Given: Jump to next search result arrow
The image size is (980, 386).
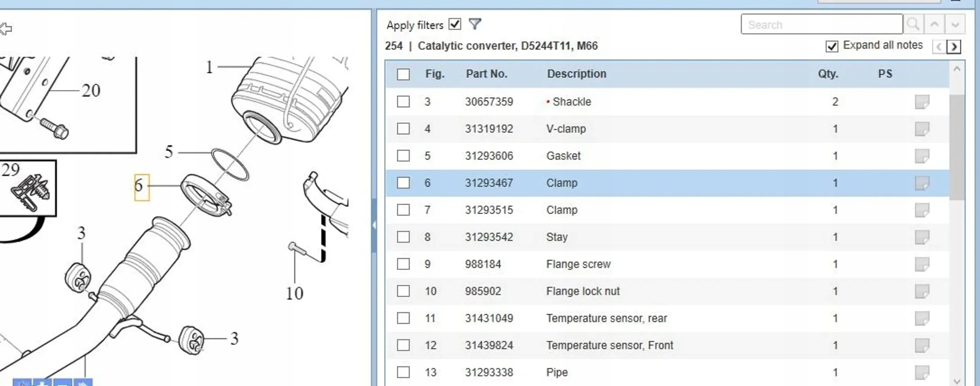Looking at the screenshot, I should [955, 24].
